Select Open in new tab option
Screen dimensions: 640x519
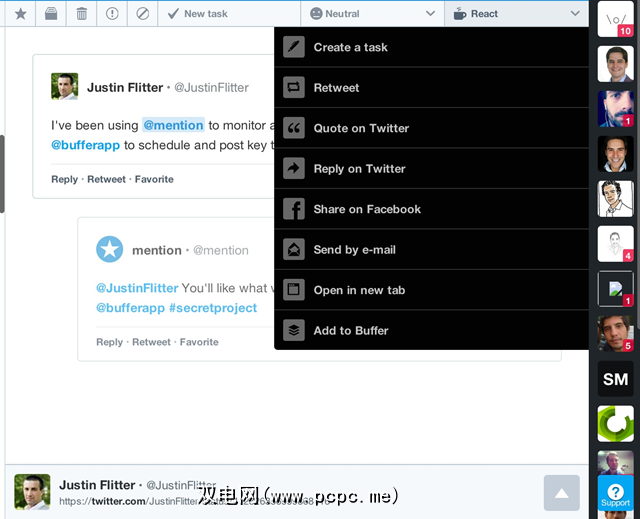coord(431,290)
